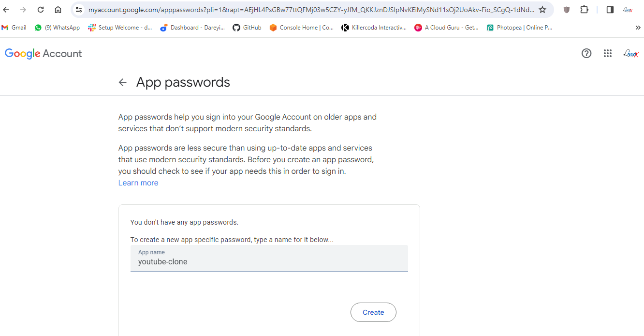The image size is (644, 336).
Task: View site information in address bar
Action: click(x=79, y=10)
